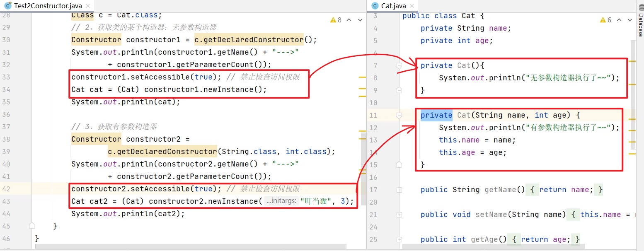
Task: Jump to next highlighted problem in Cat.java
Action: click(629, 20)
